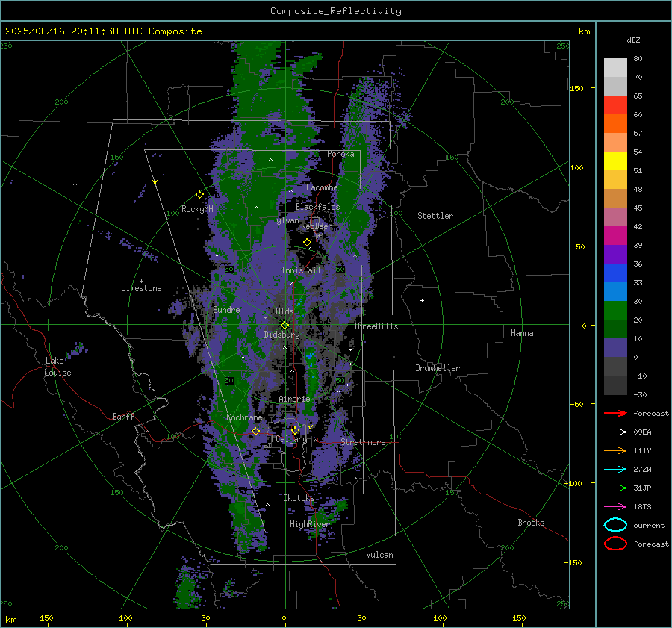The width and height of the screenshot is (672, 628).
Task: Click the magenta 18TS arrow legend icon
Action: coord(615,507)
